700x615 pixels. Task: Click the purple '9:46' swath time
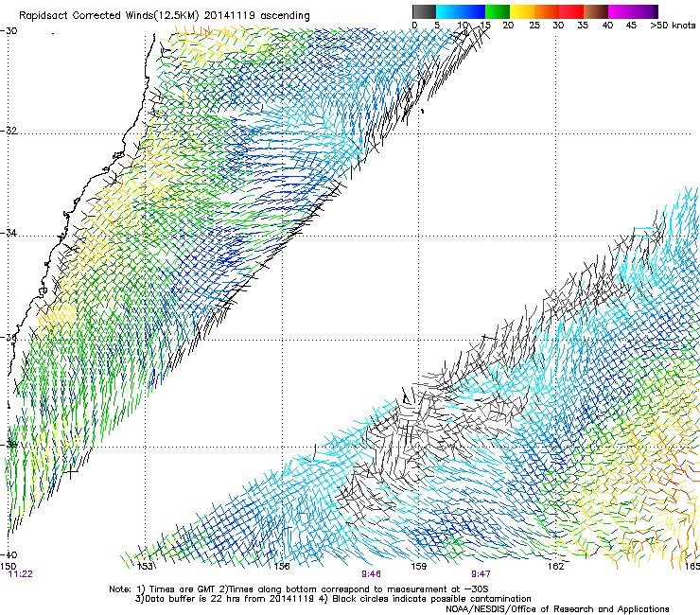(x=371, y=574)
